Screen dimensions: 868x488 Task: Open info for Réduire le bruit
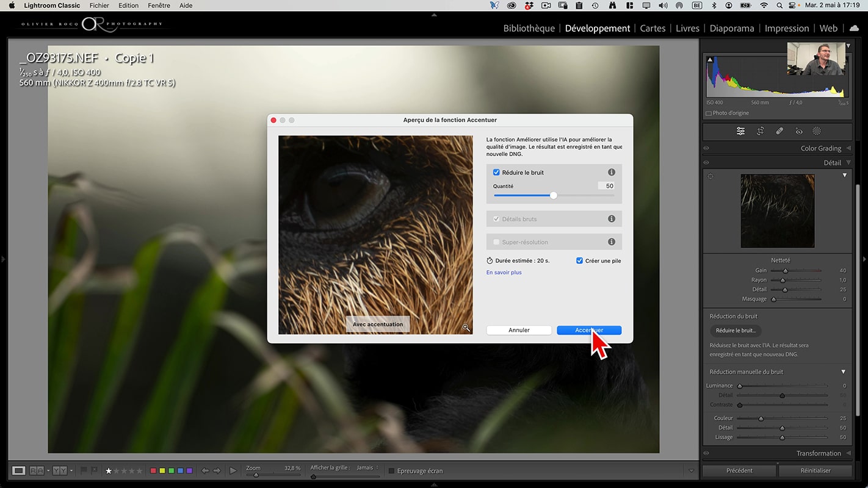[x=611, y=173]
